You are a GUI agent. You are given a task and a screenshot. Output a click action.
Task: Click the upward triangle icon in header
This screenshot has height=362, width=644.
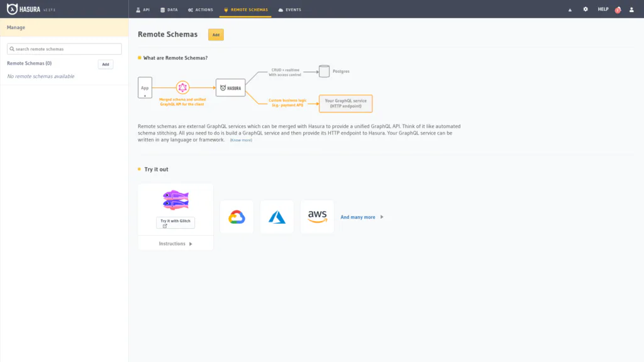(570, 10)
